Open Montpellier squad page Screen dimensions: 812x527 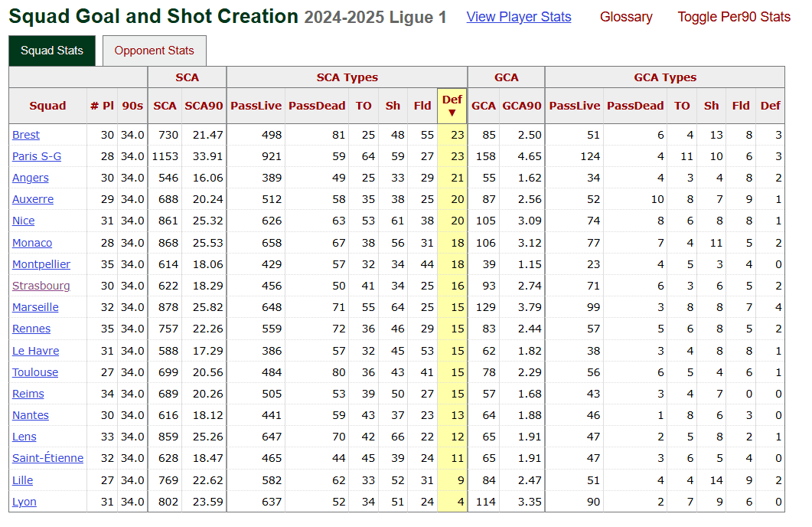41,264
